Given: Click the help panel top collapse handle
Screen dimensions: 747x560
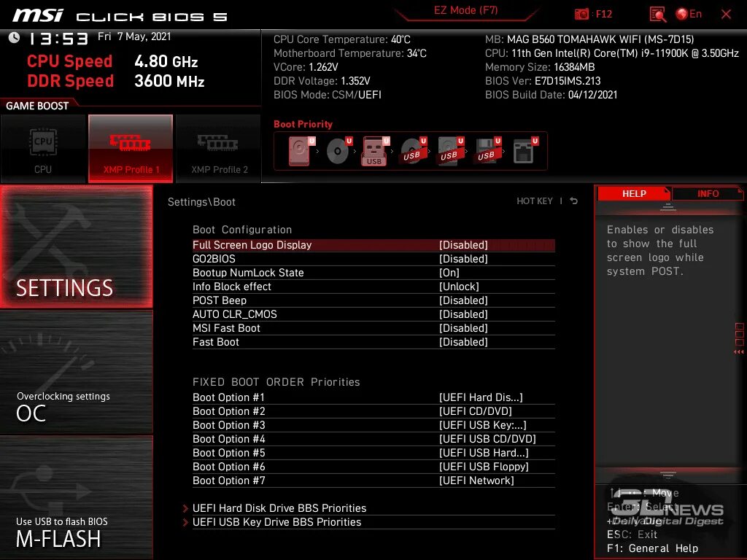Looking at the screenshot, I should 668,206.
